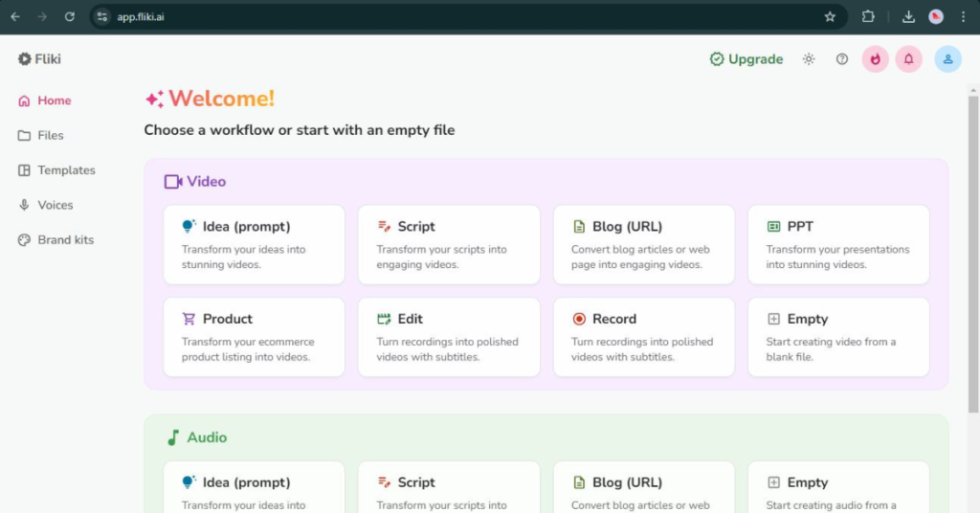Click lightbulb icon in Audio Idea card

(189, 482)
